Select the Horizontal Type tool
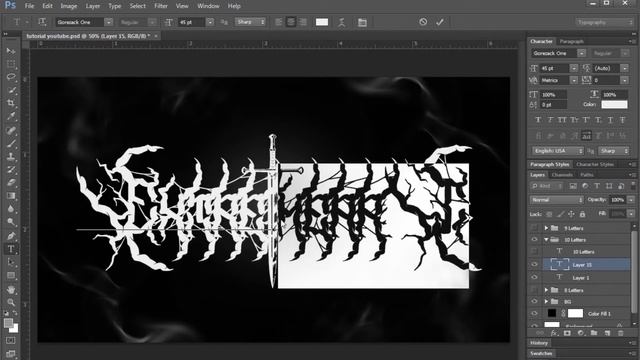 [x=11, y=249]
